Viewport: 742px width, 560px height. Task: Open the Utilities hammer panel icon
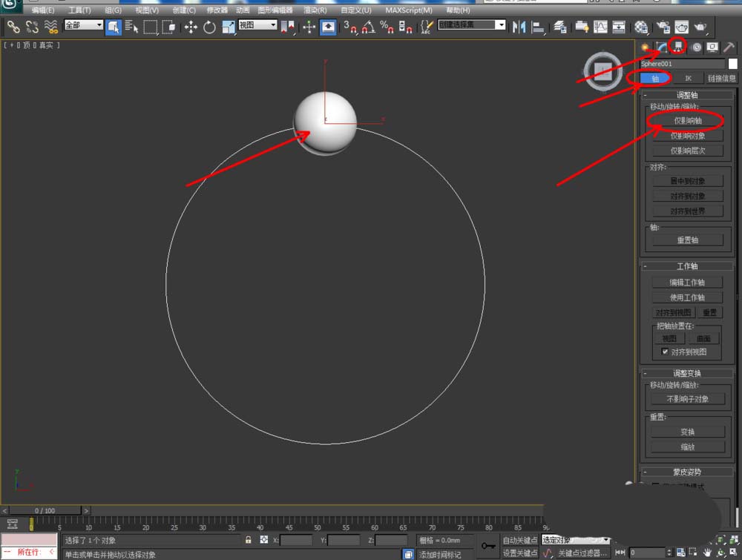(729, 47)
